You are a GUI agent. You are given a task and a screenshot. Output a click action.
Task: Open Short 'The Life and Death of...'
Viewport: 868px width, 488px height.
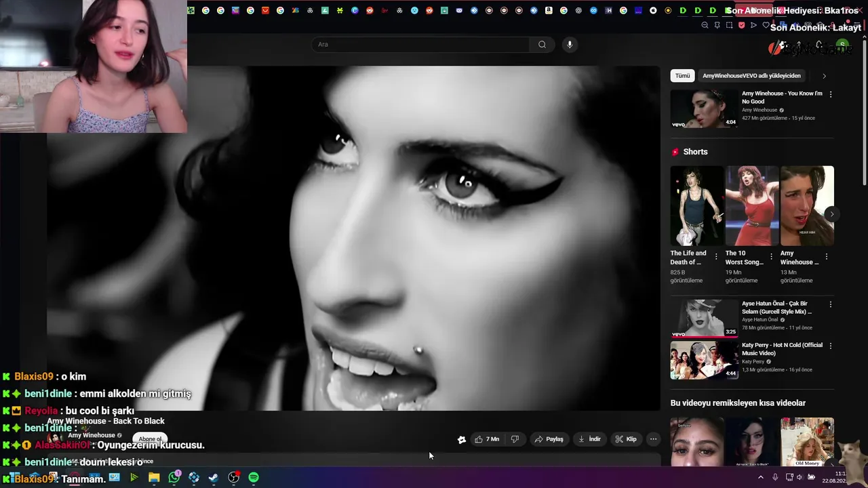pos(697,206)
